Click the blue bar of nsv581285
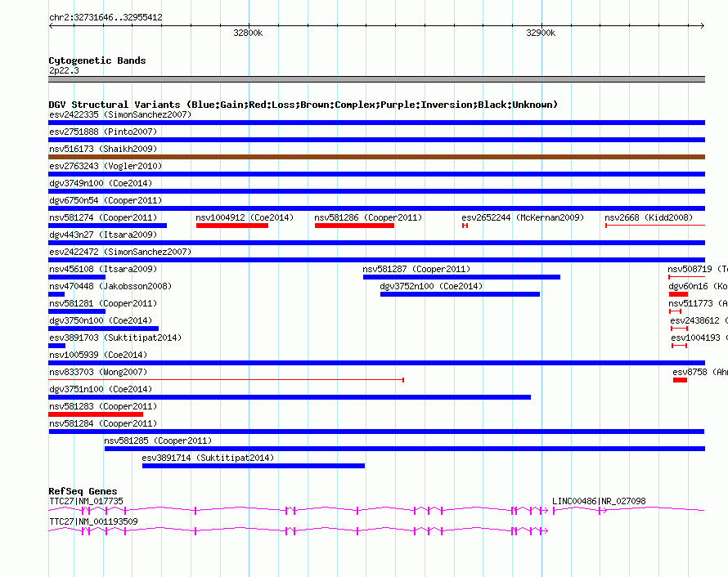This screenshot has height=577, width=728. (405, 449)
